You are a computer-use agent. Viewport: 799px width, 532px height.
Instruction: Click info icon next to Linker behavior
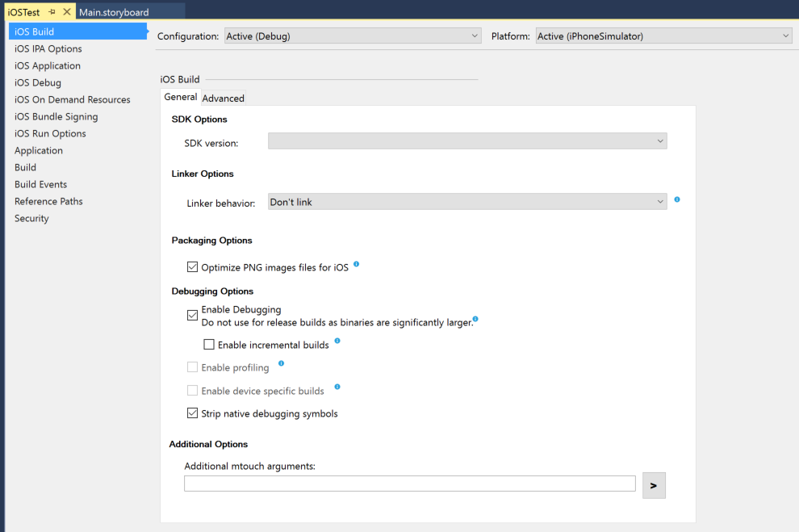pyautogui.click(x=677, y=199)
